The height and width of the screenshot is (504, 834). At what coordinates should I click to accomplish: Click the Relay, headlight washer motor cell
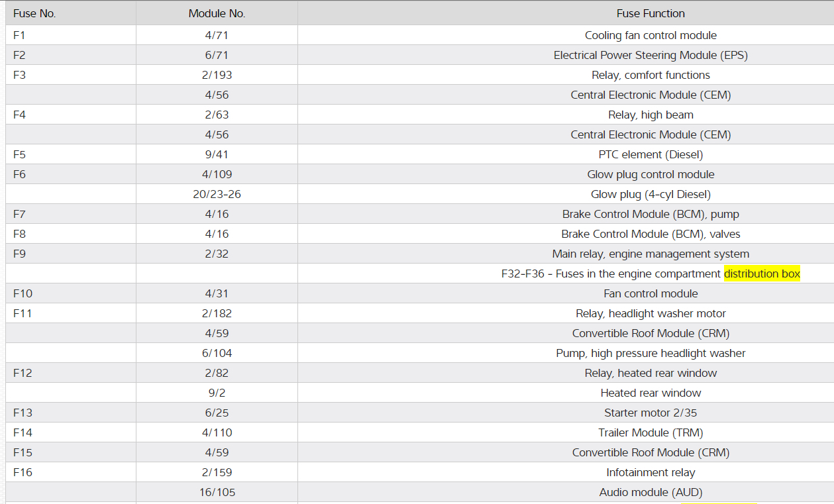coord(651,313)
